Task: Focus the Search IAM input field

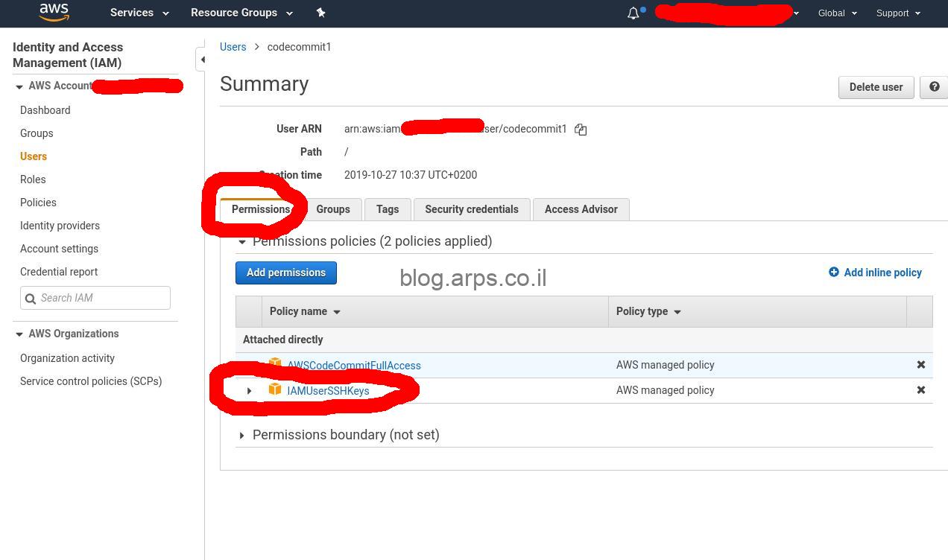Action: [95, 298]
